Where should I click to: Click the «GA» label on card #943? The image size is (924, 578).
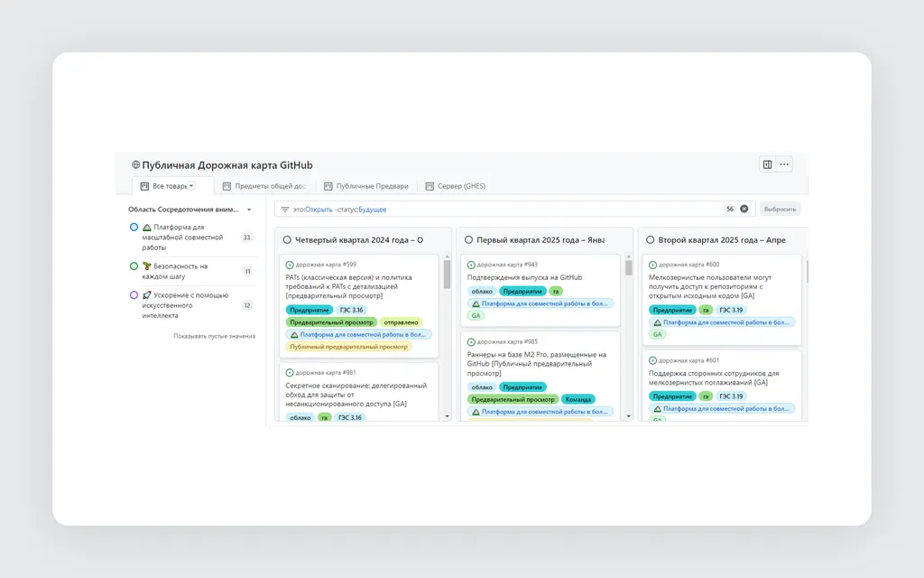[x=476, y=315]
